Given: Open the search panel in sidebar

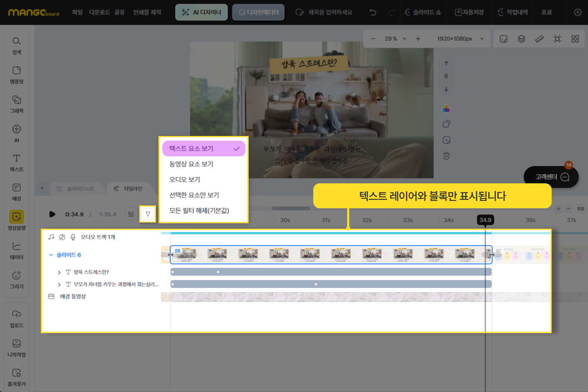Looking at the screenshot, I should tap(16, 45).
